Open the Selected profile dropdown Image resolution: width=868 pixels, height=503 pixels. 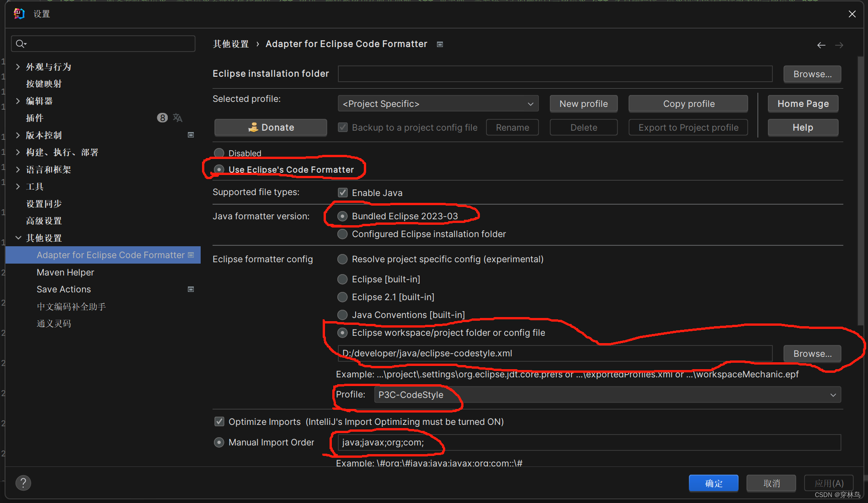(438, 104)
